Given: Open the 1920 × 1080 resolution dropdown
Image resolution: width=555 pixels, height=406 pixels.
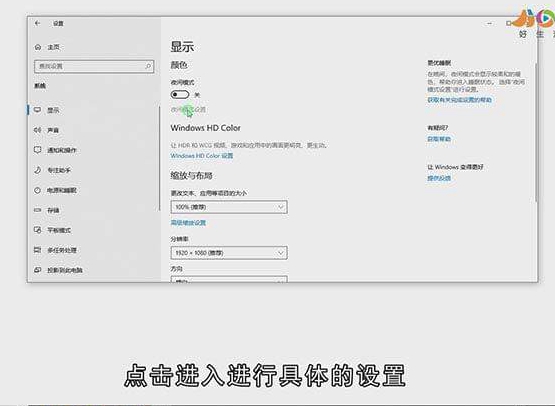Looking at the screenshot, I should tap(229, 253).
